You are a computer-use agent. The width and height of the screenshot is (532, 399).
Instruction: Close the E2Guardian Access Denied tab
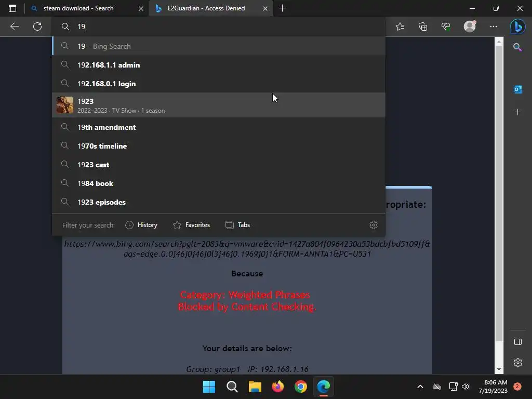point(265,8)
